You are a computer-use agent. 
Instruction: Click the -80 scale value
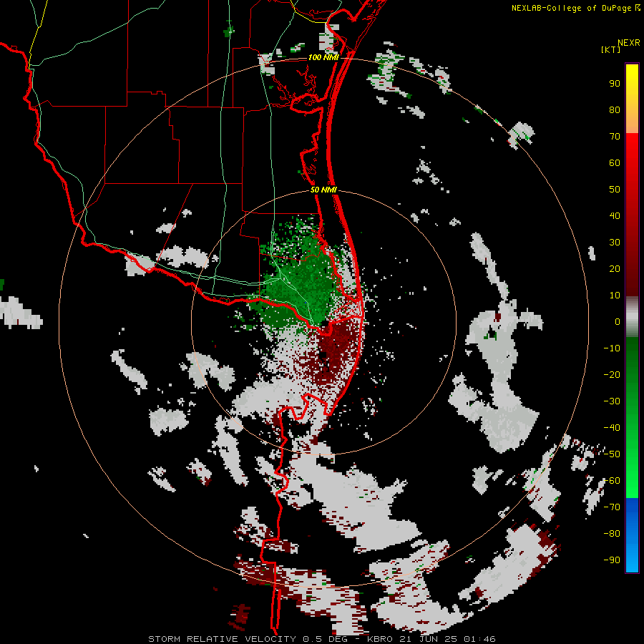point(612,534)
